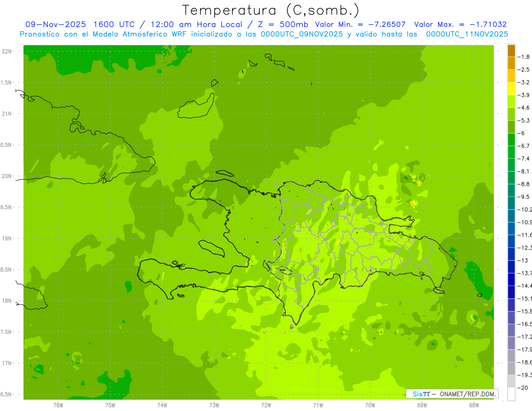Screen dimensions: 532x411
Task: Pick the yellow swatch between -3.2 and -3.9
Action: tap(511, 89)
